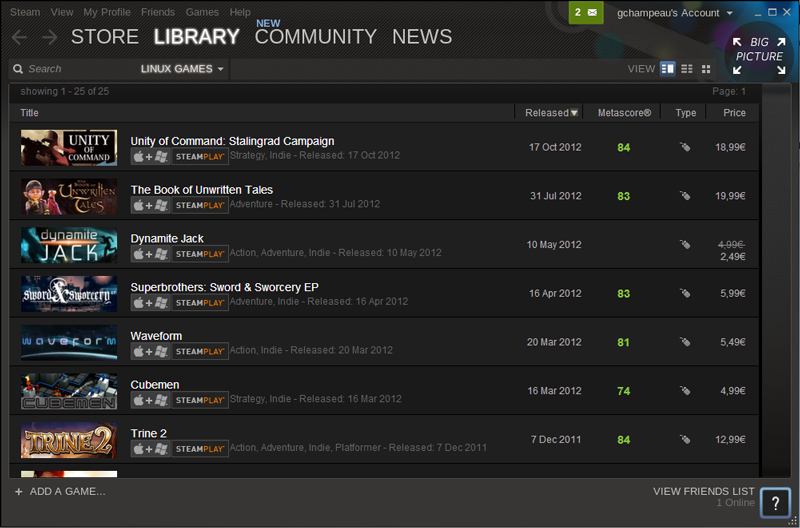This screenshot has height=528, width=800.
Task: Go to the Store tab
Action: 105,37
